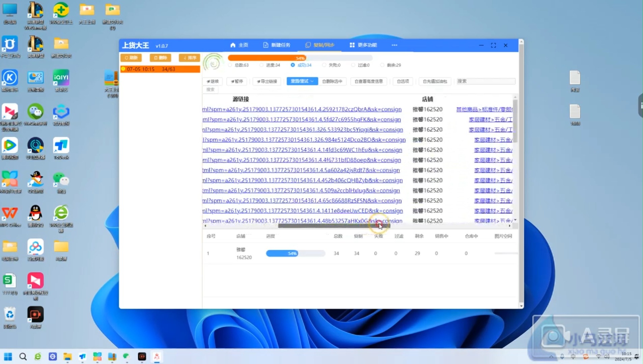
Task: Click the 主页 home icon
Action: click(232, 45)
